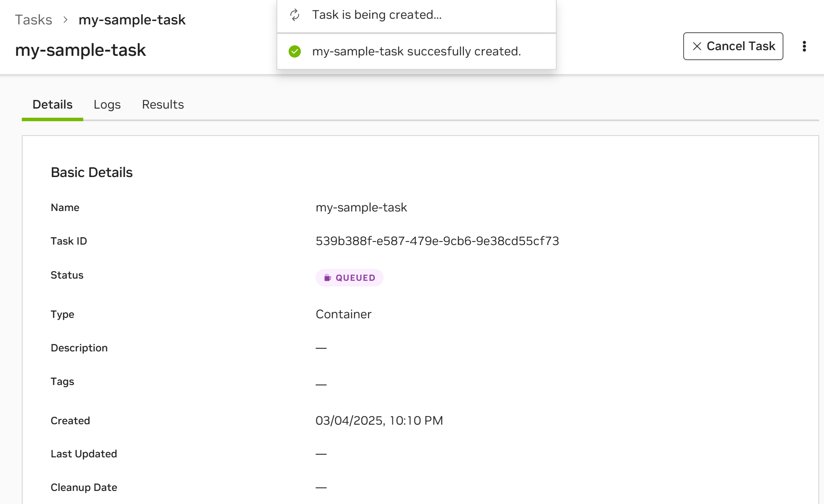
Task: Click the Last Updated label
Action: pyautogui.click(x=84, y=454)
